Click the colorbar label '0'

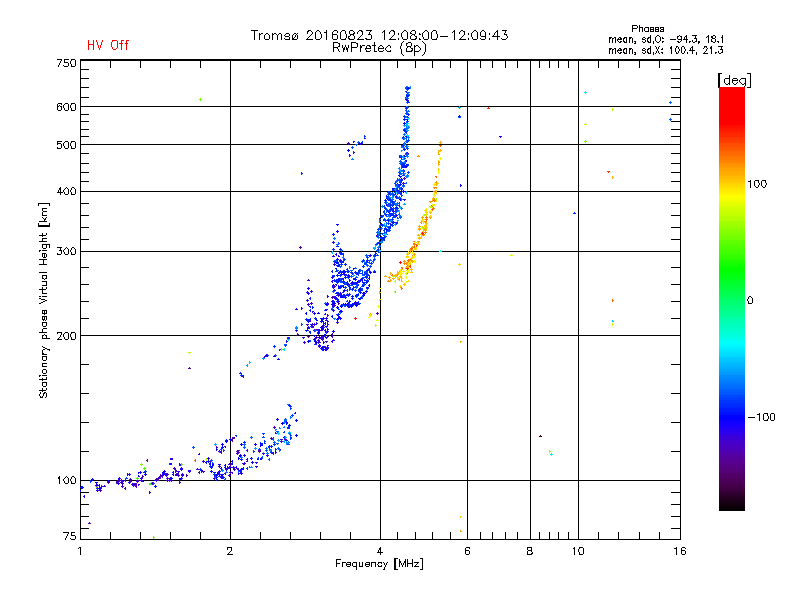750,301
